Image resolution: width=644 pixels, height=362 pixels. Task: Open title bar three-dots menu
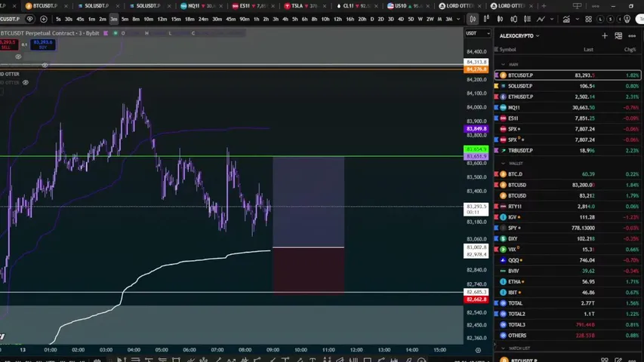pos(595,6)
